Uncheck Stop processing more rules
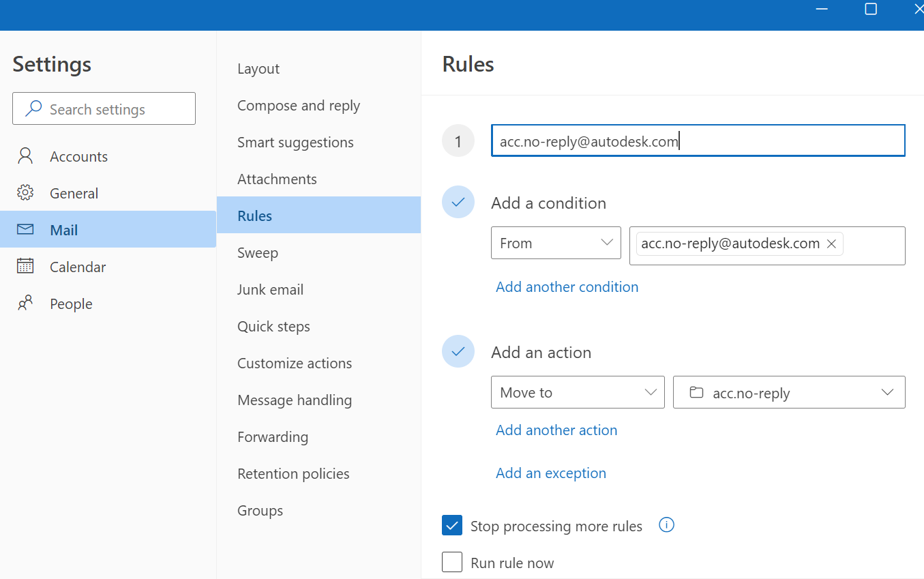Image resolution: width=924 pixels, height=579 pixels. tap(451, 525)
